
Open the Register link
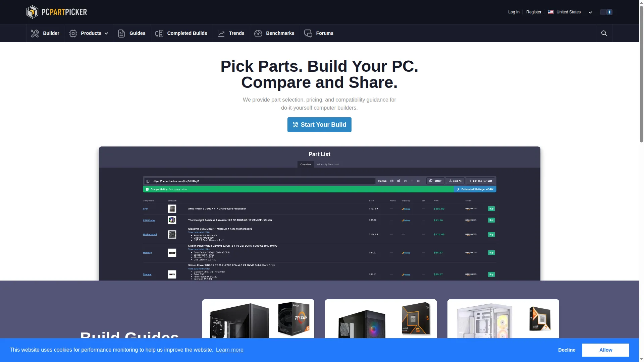pyautogui.click(x=534, y=12)
